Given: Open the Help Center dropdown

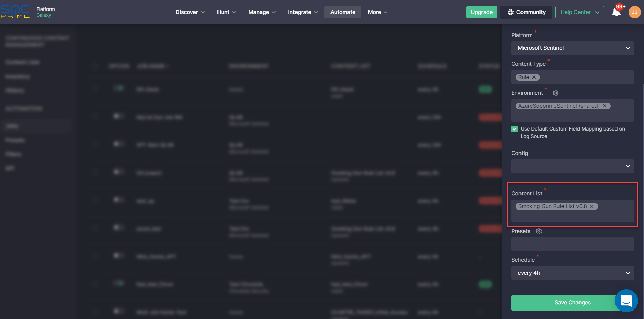Looking at the screenshot, I should coord(580,12).
